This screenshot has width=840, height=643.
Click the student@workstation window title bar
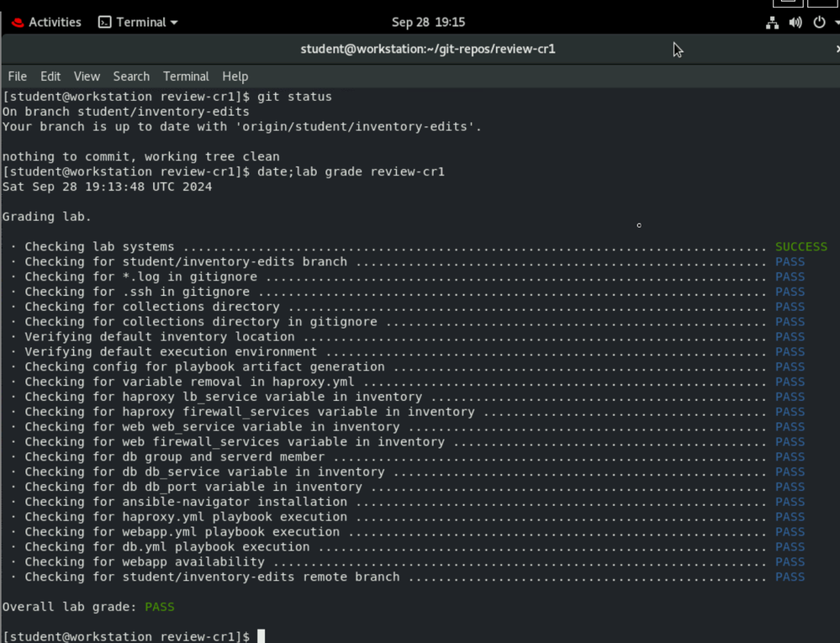click(x=428, y=49)
